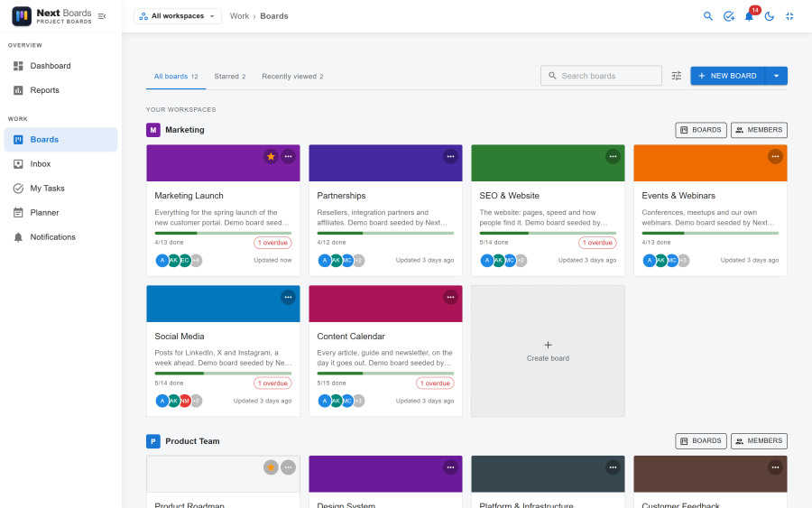
Task: Open Reports in the sidebar
Action: coord(61,90)
